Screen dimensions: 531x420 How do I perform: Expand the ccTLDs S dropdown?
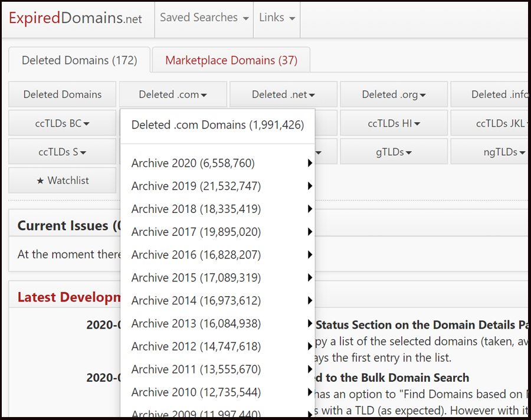click(63, 152)
